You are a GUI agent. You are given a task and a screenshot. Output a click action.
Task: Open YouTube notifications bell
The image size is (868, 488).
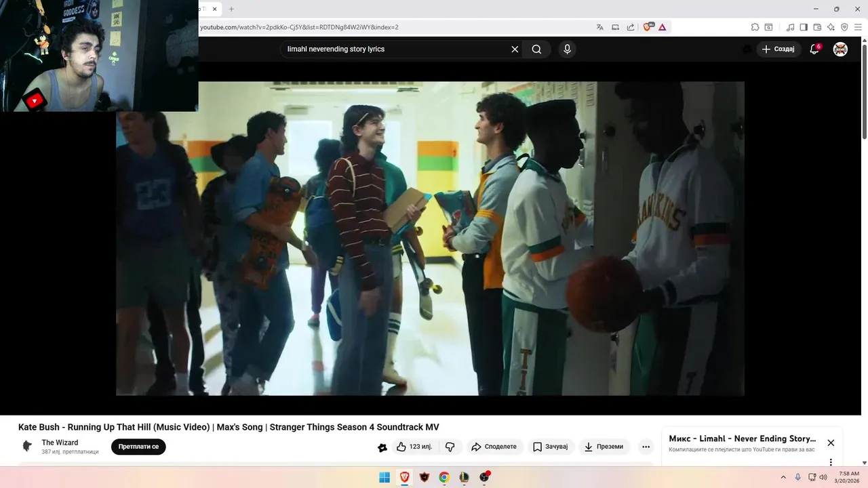pyautogui.click(x=814, y=49)
